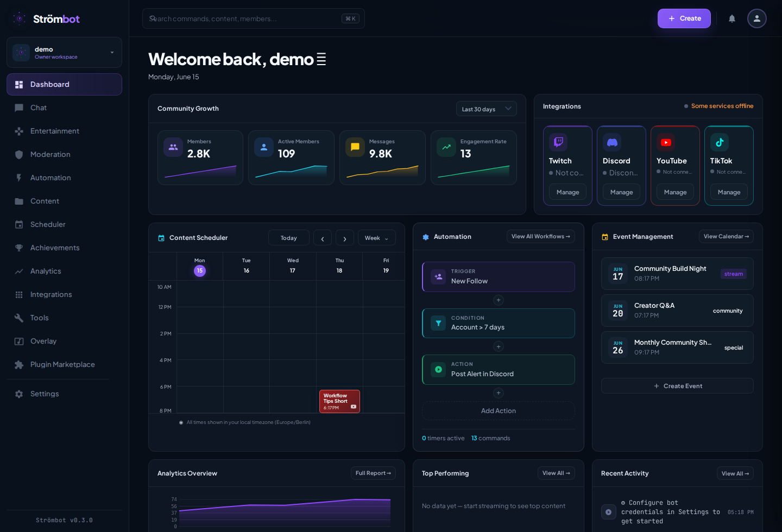Open Achievements in sidebar
The height and width of the screenshot is (532, 782).
pos(64,248)
